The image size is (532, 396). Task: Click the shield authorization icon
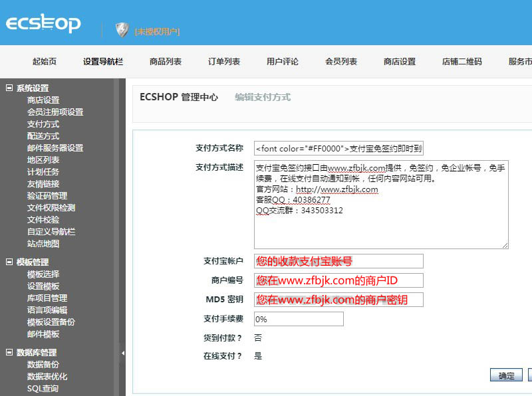[122, 30]
